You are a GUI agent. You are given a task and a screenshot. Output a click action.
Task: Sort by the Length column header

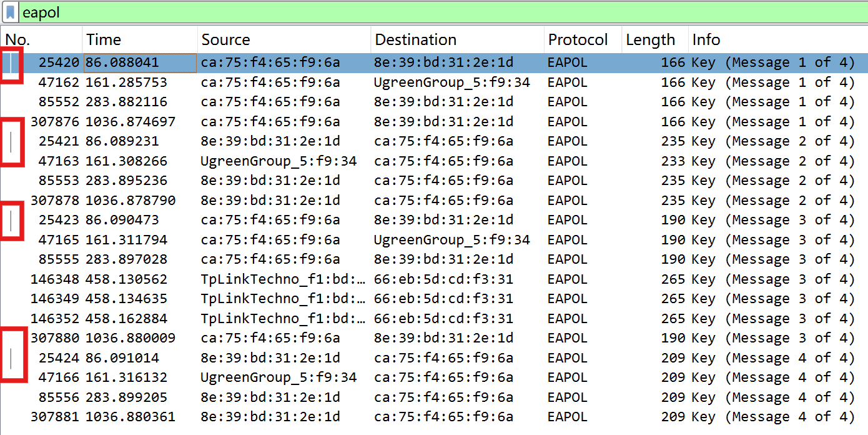tap(650, 40)
